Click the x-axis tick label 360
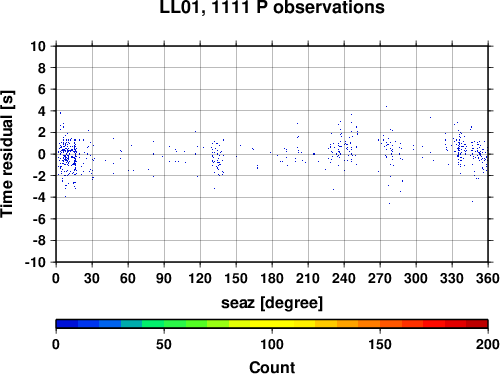The height and width of the screenshot is (374, 500). [x=488, y=278]
